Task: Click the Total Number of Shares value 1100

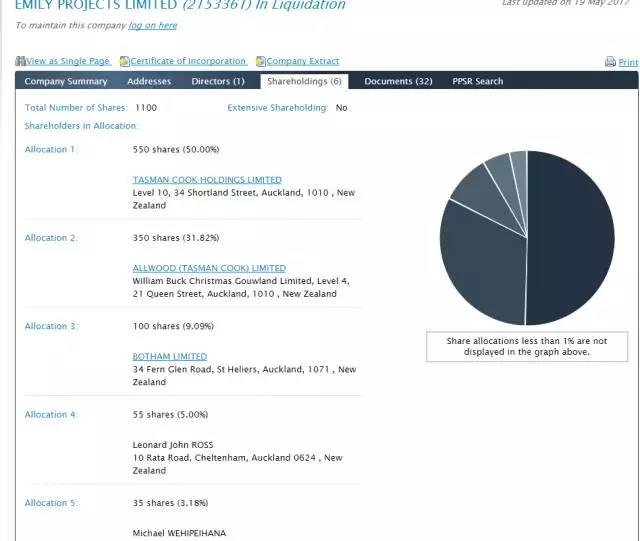Action: [146, 108]
